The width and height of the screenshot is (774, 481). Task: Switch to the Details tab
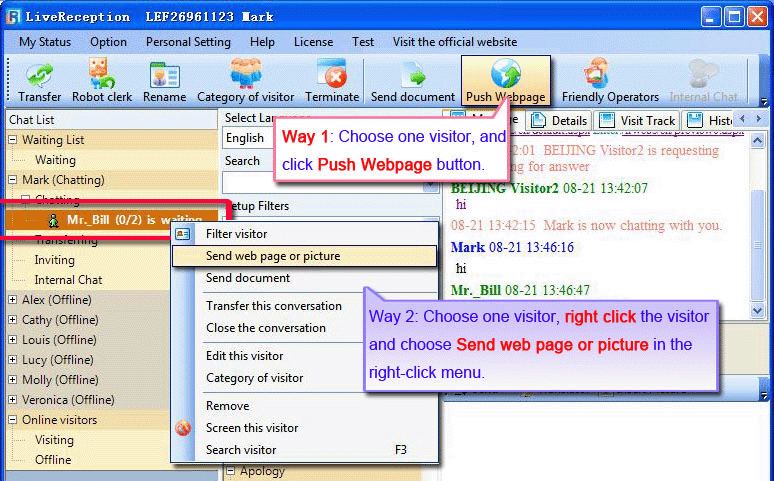(x=559, y=120)
